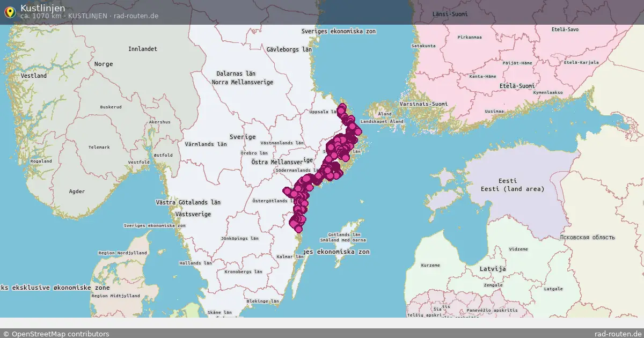Select the southernmost pink route marker near Kalmar län
Screen dimensions: 644x338
[x=298, y=229]
